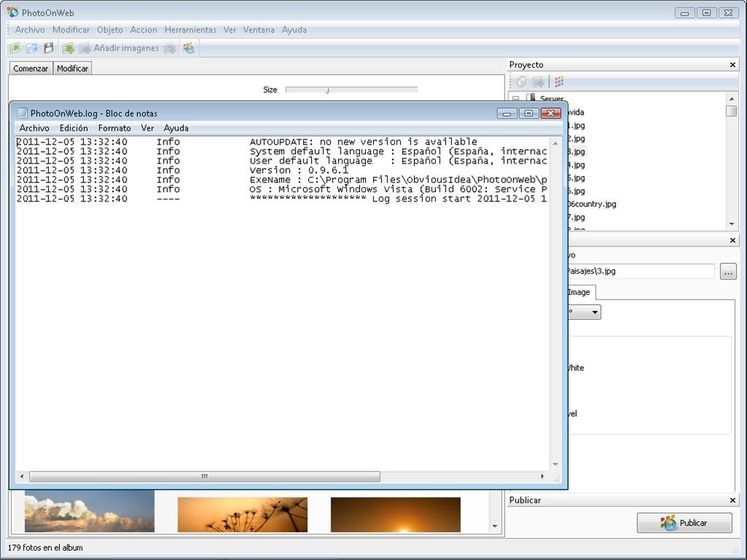Open Notepad's Edición menu
747x560 pixels.
[74, 128]
